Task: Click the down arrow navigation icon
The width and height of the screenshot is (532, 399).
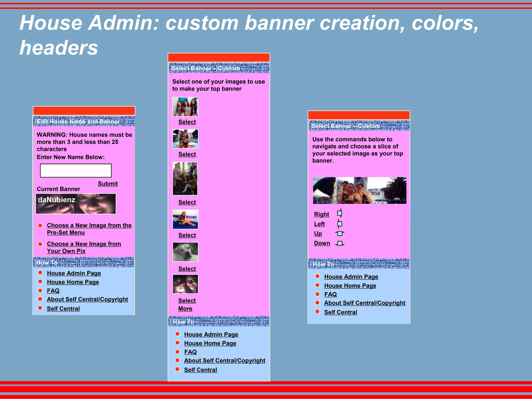Action: coord(340,243)
